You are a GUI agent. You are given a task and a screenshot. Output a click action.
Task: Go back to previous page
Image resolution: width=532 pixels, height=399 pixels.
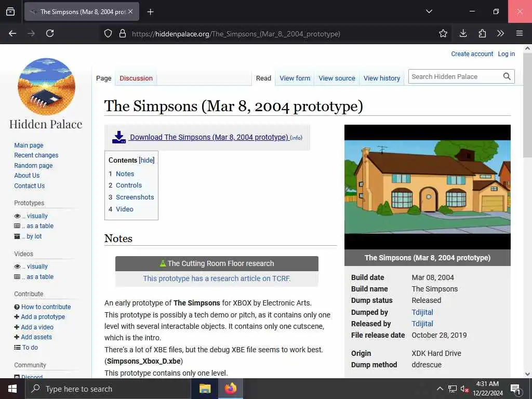pyautogui.click(x=12, y=33)
